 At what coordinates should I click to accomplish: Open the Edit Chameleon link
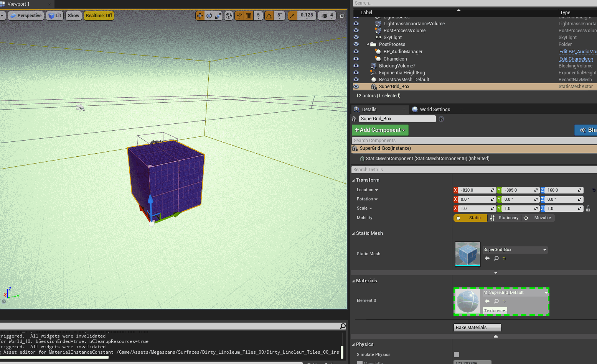coord(576,59)
